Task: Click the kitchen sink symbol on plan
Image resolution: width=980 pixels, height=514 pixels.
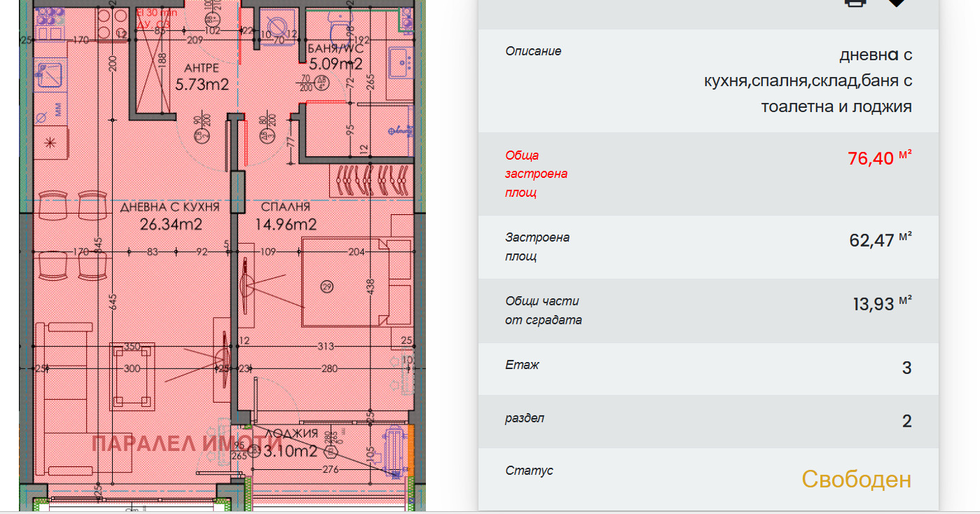Action: (x=50, y=74)
